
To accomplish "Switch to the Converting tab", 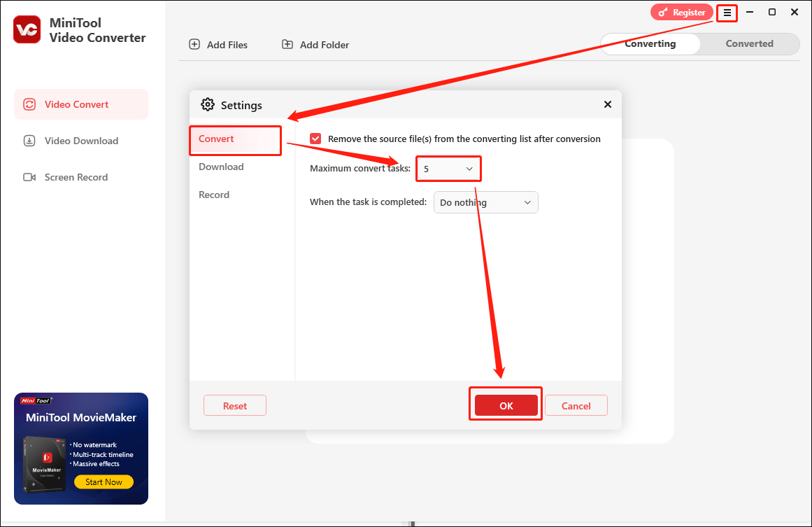I will (650, 44).
